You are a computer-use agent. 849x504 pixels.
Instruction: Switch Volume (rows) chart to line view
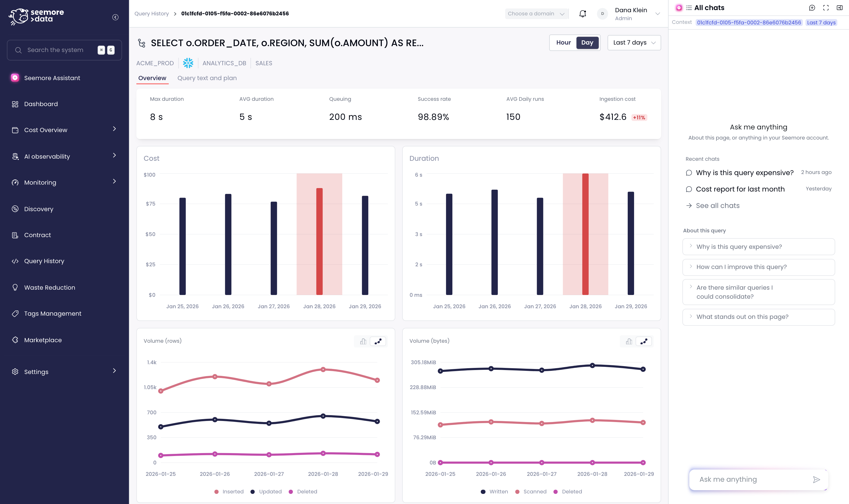378,341
